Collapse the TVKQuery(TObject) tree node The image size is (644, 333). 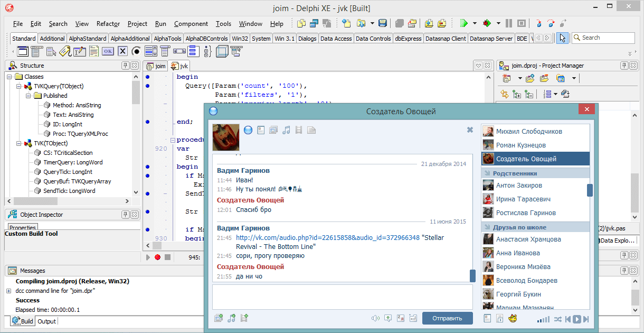18,86
